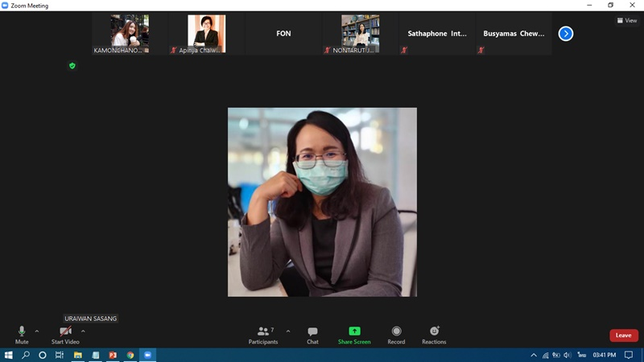This screenshot has height=362, width=644.
Task: Show next participants with blue arrow
Action: pyautogui.click(x=566, y=34)
